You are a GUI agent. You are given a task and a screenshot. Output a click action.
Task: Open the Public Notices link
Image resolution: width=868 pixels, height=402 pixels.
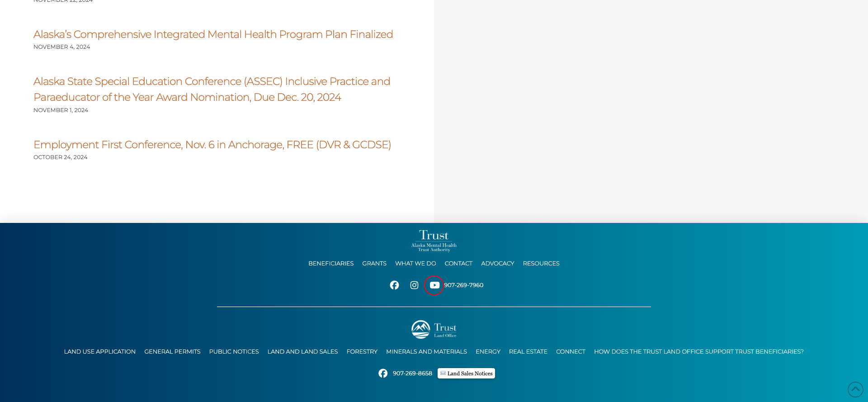(x=234, y=352)
